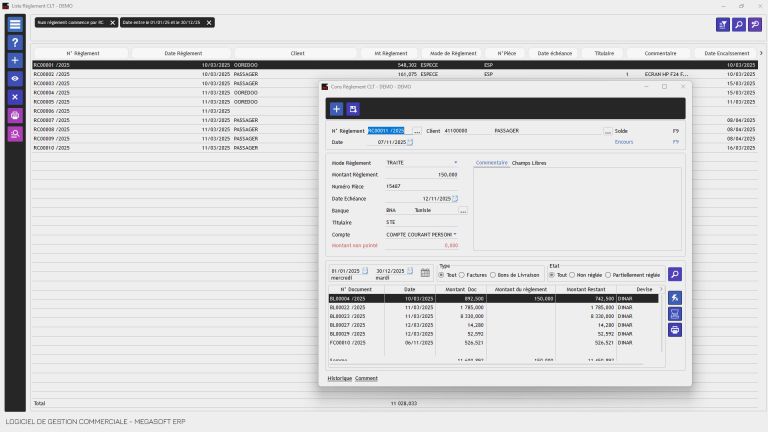Sort documents by N° Document header
This screenshot has width=768, height=432.
(x=356, y=289)
